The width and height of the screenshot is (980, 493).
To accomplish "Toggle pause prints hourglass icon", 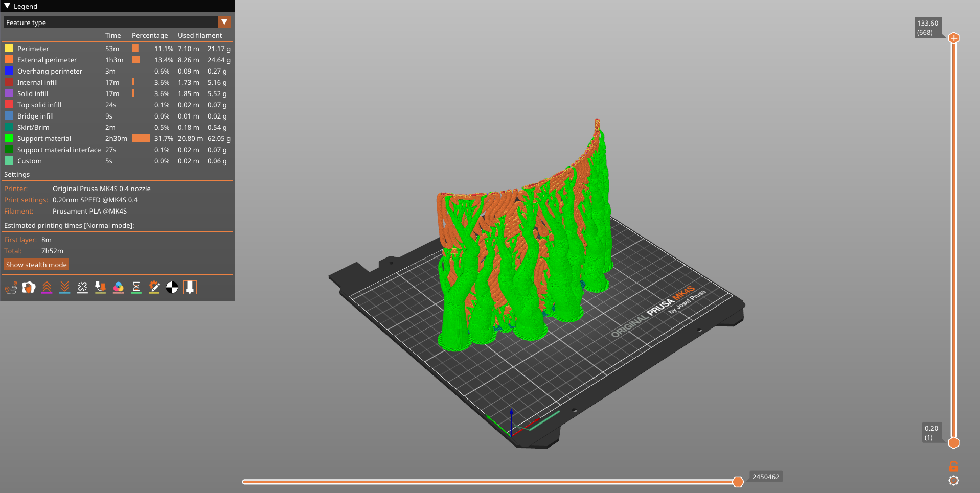I will coord(136,288).
